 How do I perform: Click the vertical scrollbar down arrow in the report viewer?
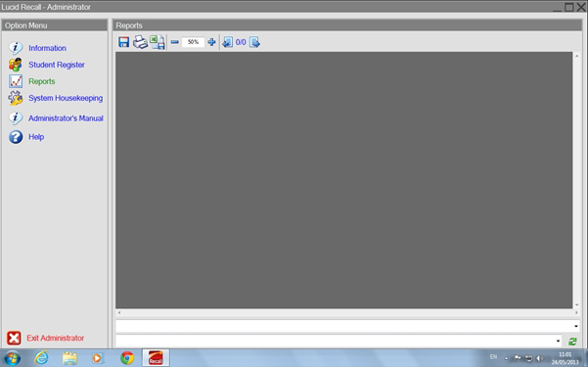[x=577, y=305]
